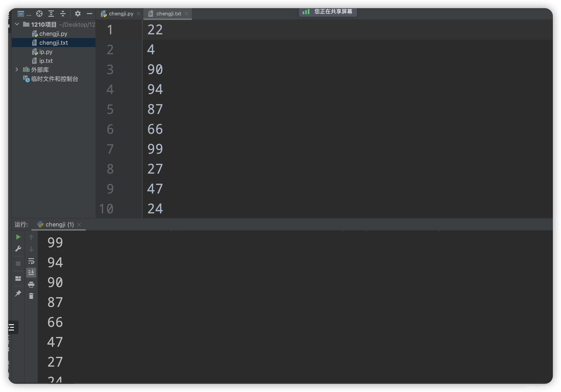561x392 pixels.
Task: Restore layout icon in run panel
Action: tap(18, 279)
